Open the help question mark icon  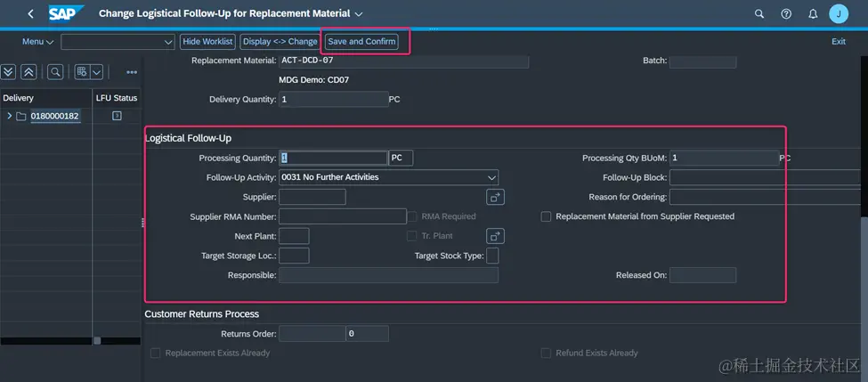tap(786, 14)
